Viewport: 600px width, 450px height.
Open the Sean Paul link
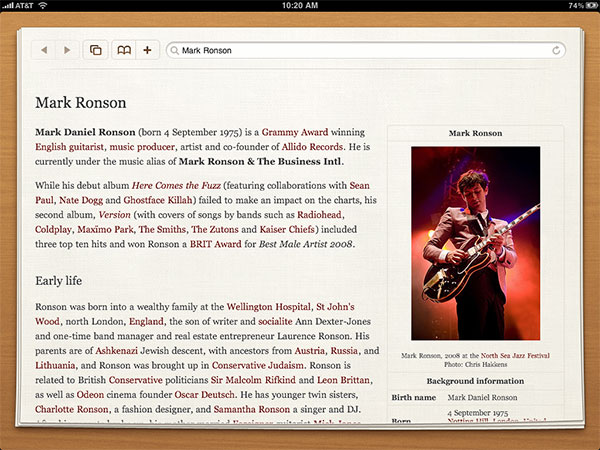[x=359, y=186]
